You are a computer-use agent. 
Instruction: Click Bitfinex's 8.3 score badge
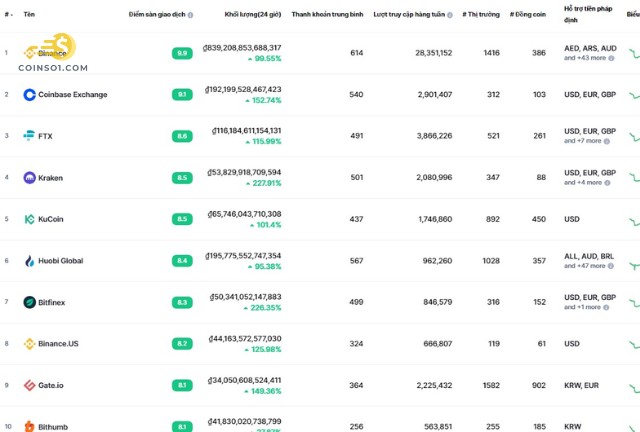point(182,302)
